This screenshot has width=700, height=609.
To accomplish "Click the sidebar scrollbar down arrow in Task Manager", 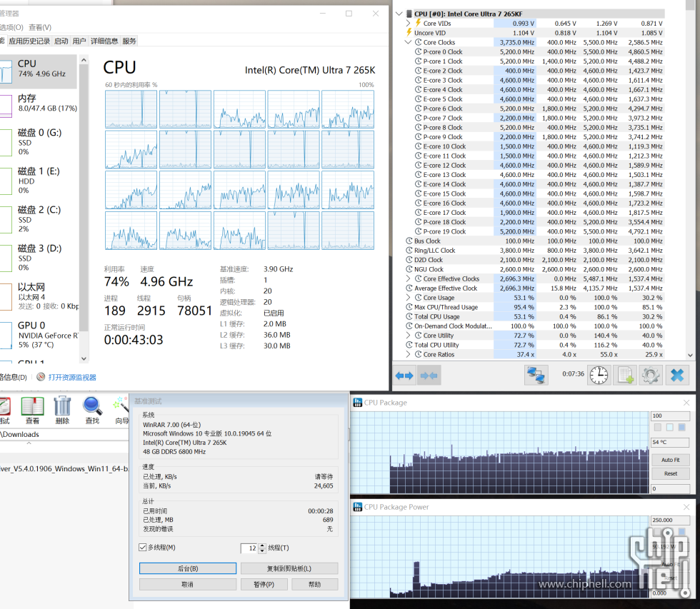I will (x=84, y=358).
